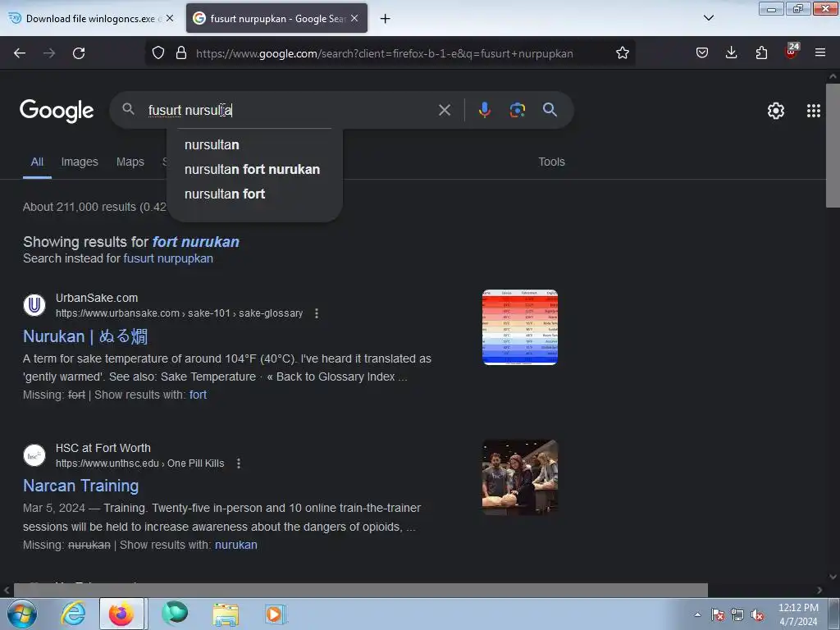Open the Windows Start menu

click(22, 614)
